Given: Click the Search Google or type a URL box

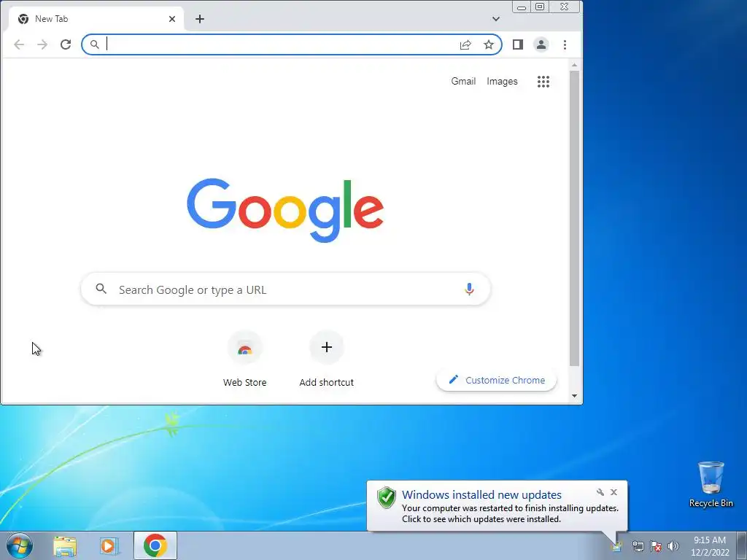Looking at the screenshot, I should 286,289.
